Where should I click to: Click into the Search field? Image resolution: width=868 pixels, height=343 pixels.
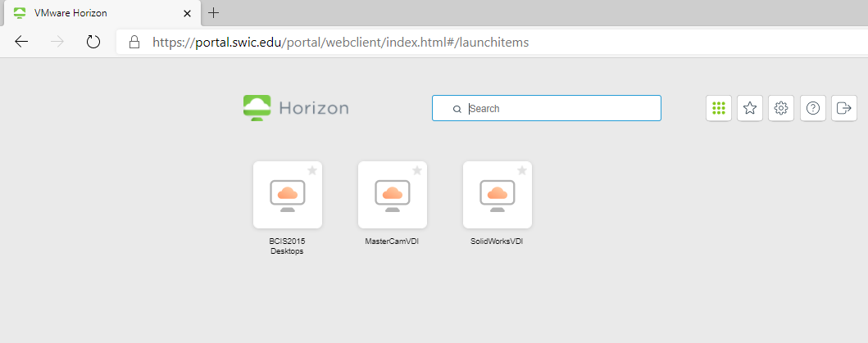click(x=557, y=108)
